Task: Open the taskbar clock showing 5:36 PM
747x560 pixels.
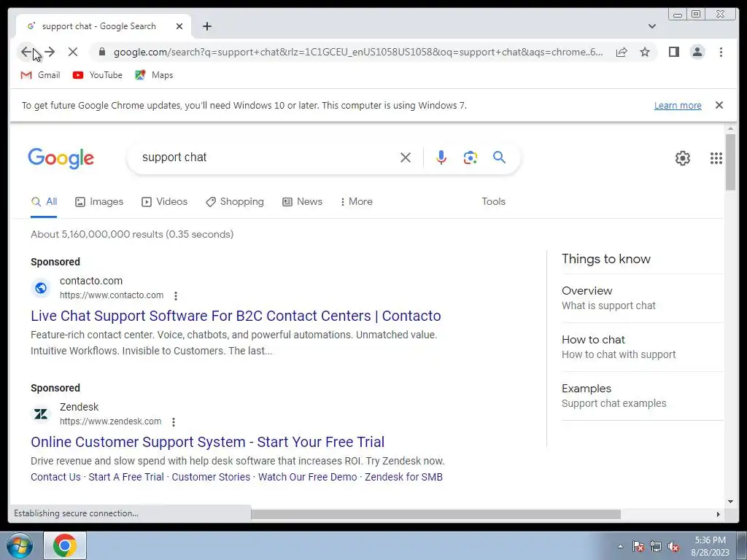Action: tap(710, 546)
